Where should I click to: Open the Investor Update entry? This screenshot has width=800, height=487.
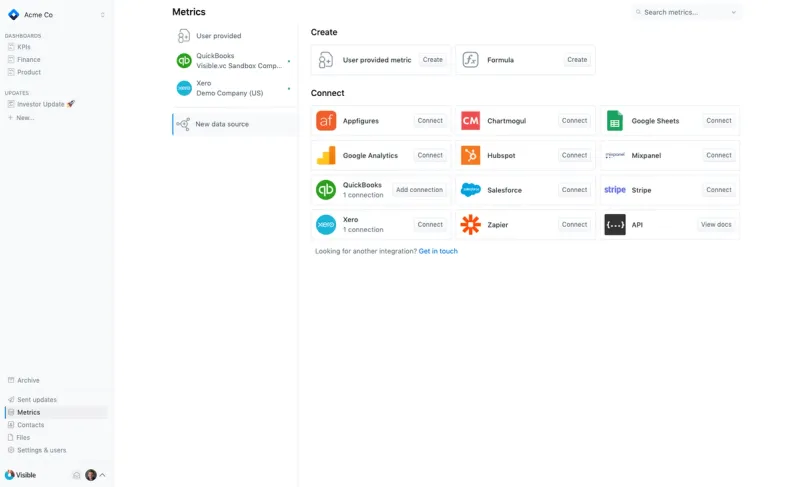pos(41,104)
